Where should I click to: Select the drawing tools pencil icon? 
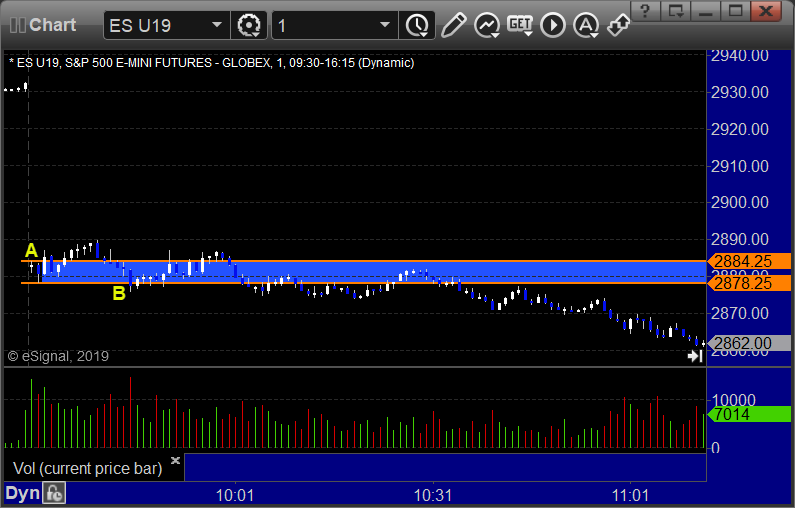coord(453,25)
